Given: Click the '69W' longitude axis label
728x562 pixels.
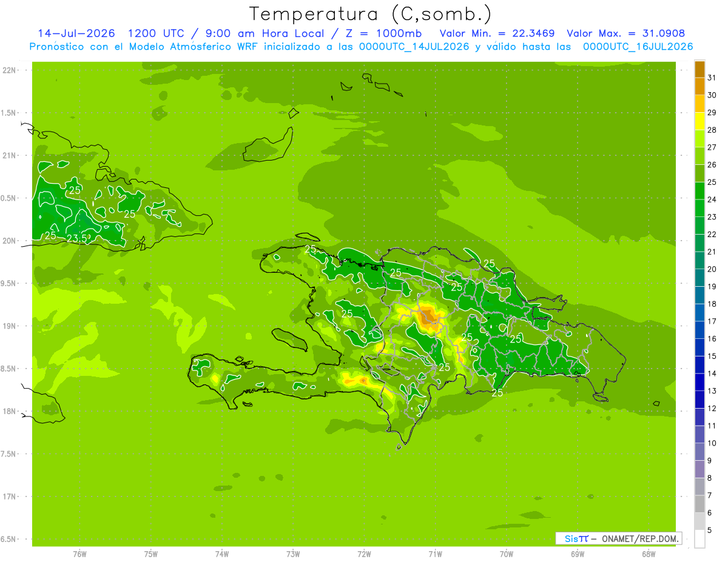Looking at the screenshot, I should tap(578, 554).
